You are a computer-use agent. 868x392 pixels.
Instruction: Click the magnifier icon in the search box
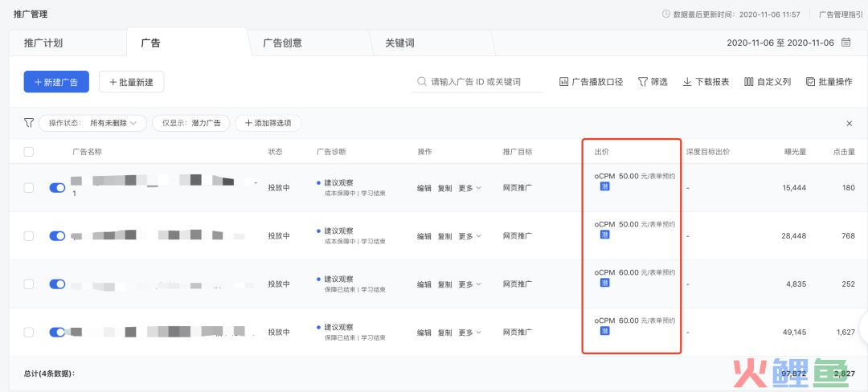pos(422,82)
